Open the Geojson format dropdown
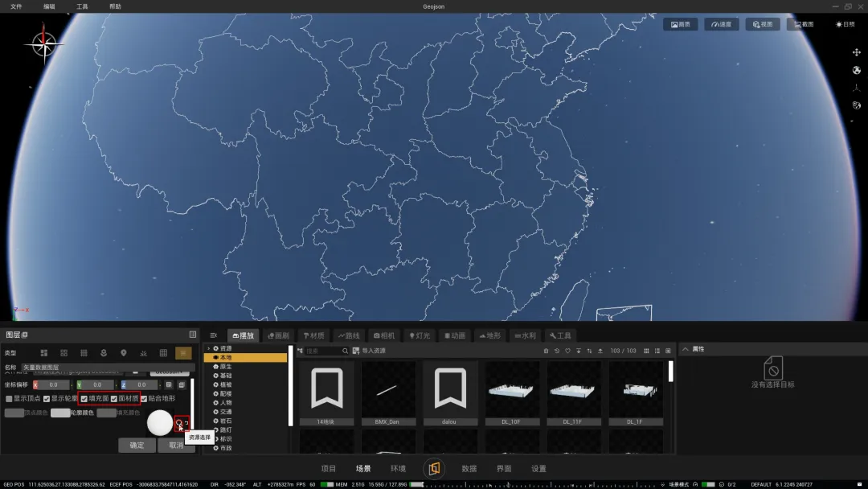The height and width of the screenshot is (489, 868). (170, 372)
